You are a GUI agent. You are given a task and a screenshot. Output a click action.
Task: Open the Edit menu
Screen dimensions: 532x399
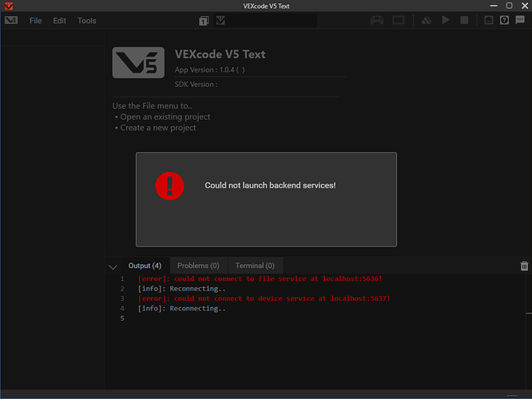[60, 21]
